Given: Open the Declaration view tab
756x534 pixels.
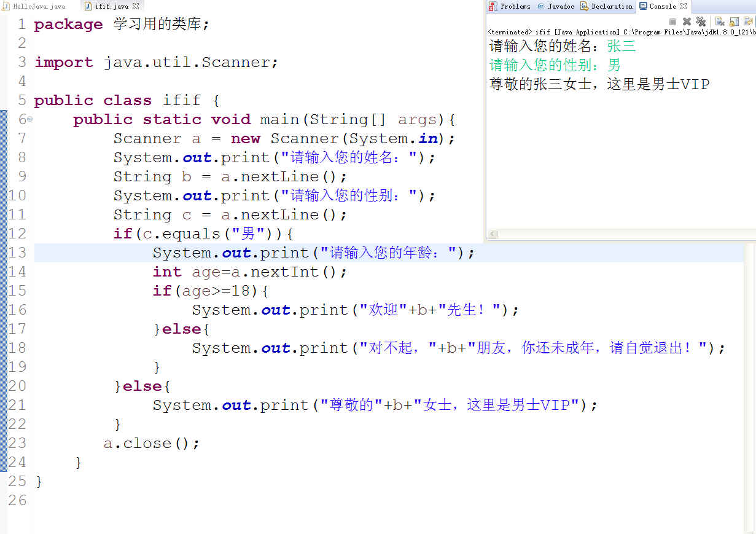Looking at the screenshot, I should [607, 6].
